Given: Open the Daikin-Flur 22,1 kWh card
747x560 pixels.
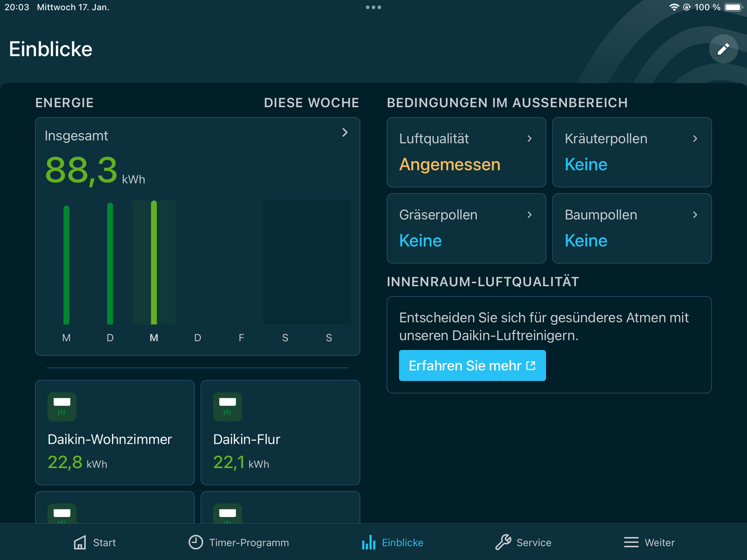Looking at the screenshot, I should click(x=280, y=432).
